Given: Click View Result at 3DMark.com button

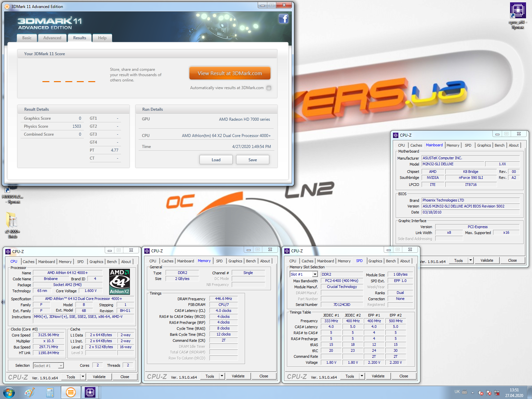Looking at the screenshot, I should coord(230,73).
